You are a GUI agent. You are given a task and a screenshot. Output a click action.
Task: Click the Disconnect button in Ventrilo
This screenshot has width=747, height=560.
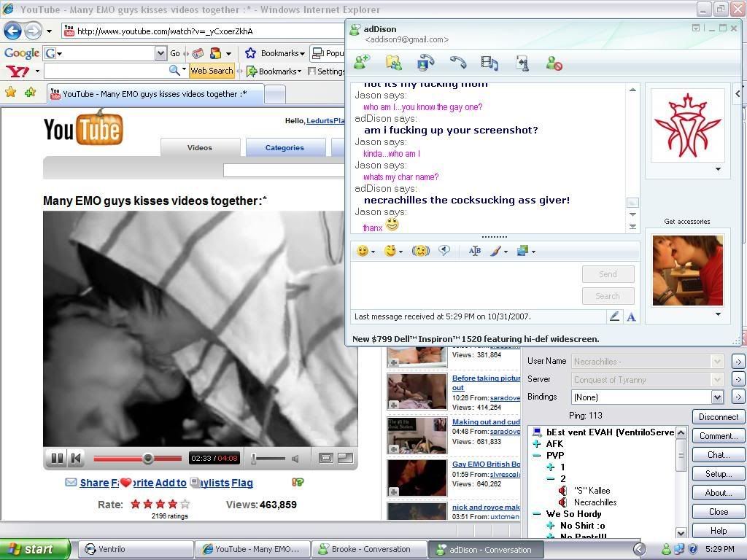point(719,416)
